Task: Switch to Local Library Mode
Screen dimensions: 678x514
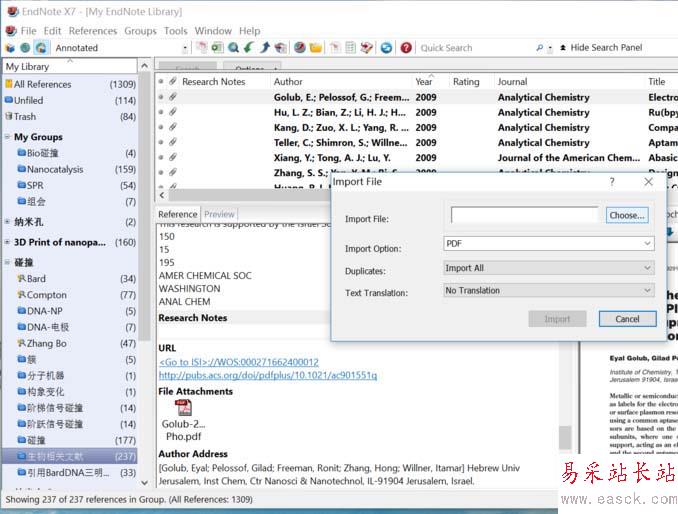Action: (x=10, y=48)
